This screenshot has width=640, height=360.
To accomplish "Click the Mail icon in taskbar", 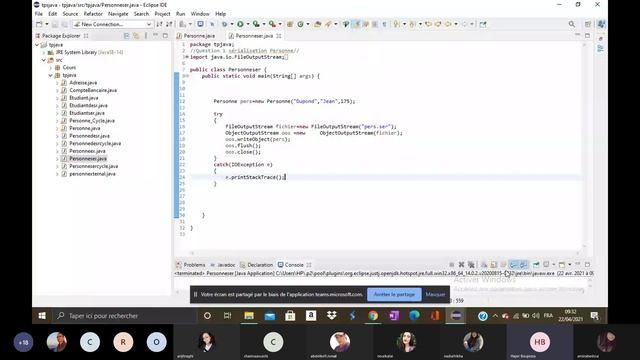I will [270, 316].
